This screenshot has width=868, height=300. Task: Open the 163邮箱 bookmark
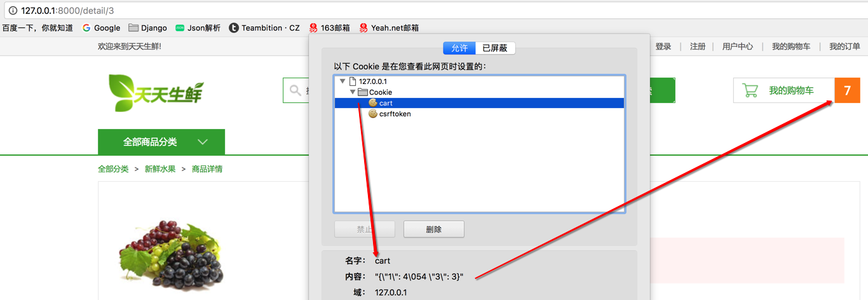pyautogui.click(x=329, y=28)
